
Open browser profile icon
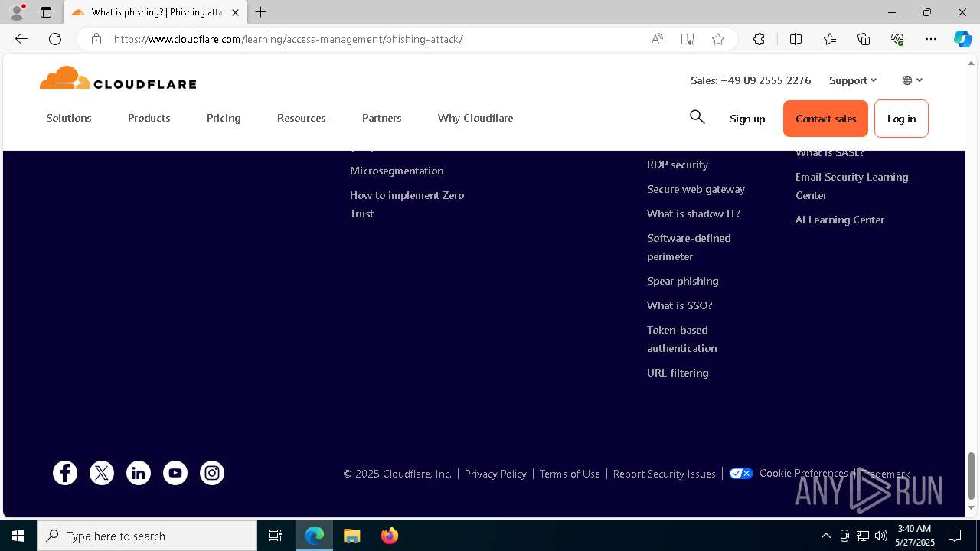17,12
